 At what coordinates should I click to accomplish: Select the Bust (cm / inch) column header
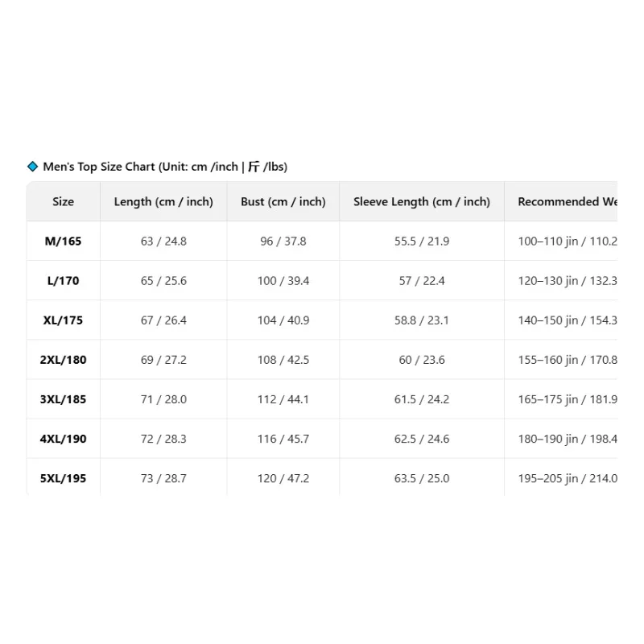tap(283, 202)
